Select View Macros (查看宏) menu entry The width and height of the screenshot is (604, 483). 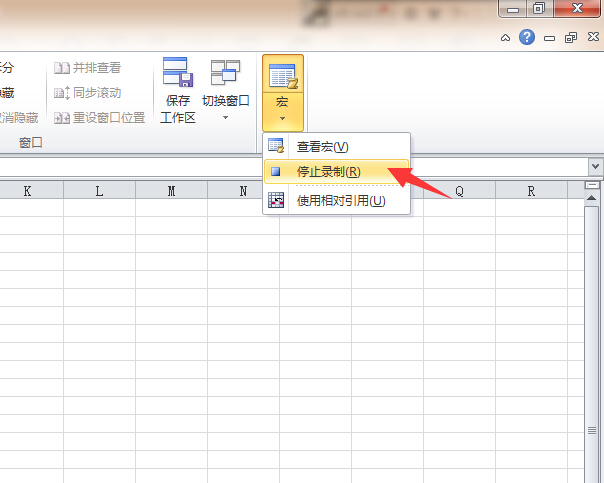tap(322, 146)
